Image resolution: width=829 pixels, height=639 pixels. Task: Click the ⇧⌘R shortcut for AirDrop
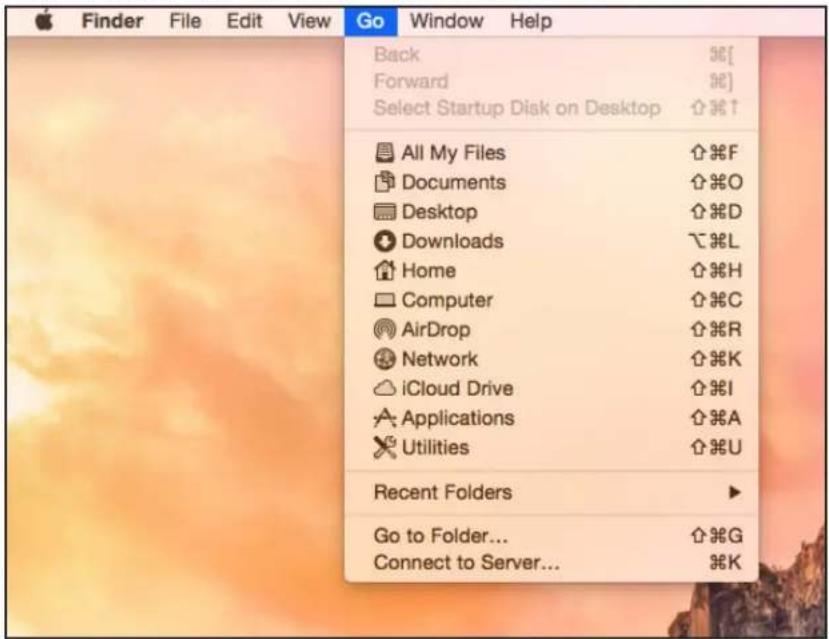click(x=716, y=330)
